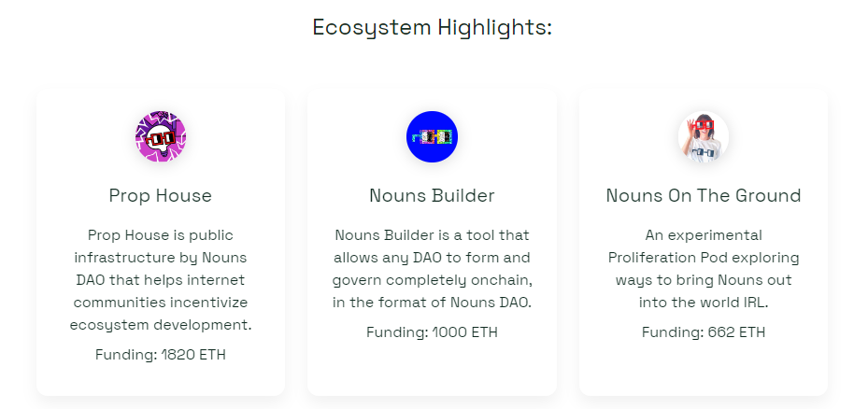Viewport: 868px width, 409px height.
Task: Click 'Nouns Builder is a tool that' line
Action: pos(433,235)
